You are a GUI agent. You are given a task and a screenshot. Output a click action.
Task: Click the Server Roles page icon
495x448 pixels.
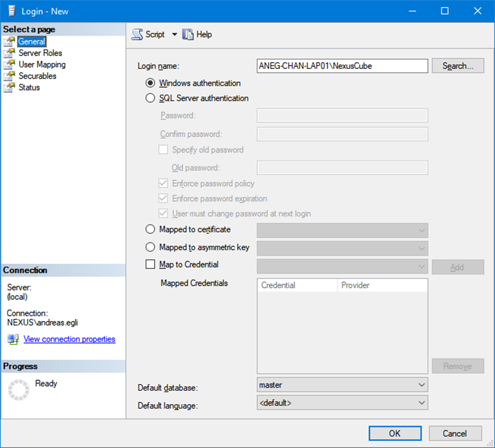click(x=9, y=54)
